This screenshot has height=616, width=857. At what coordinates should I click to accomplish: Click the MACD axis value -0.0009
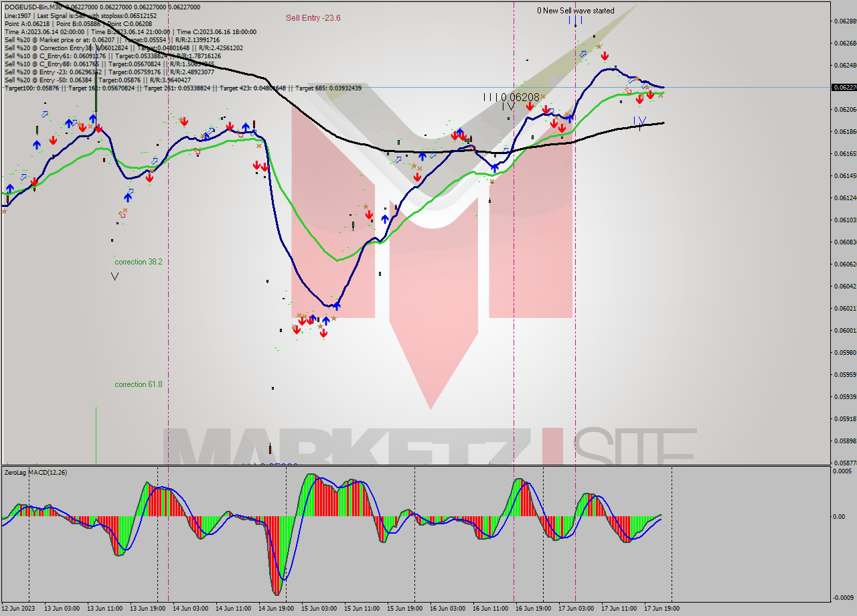pos(842,598)
